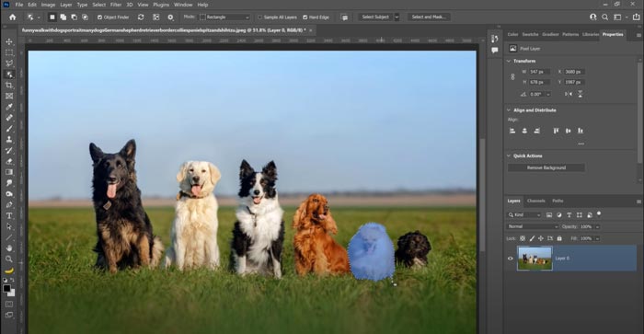Viewport: 644px width, 334px height.
Task: Open the Filter menu
Action: coord(116,5)
